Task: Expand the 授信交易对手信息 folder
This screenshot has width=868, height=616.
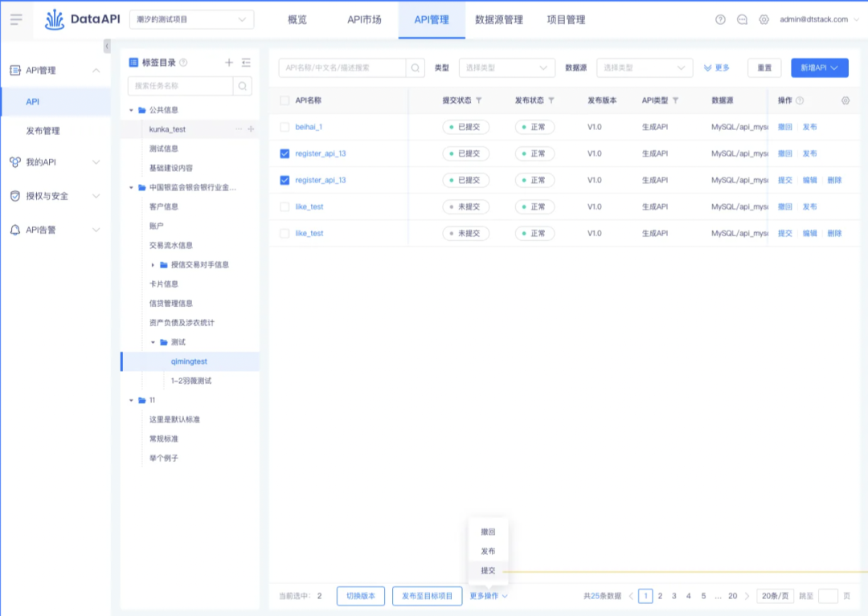Action: coord(153,265)
